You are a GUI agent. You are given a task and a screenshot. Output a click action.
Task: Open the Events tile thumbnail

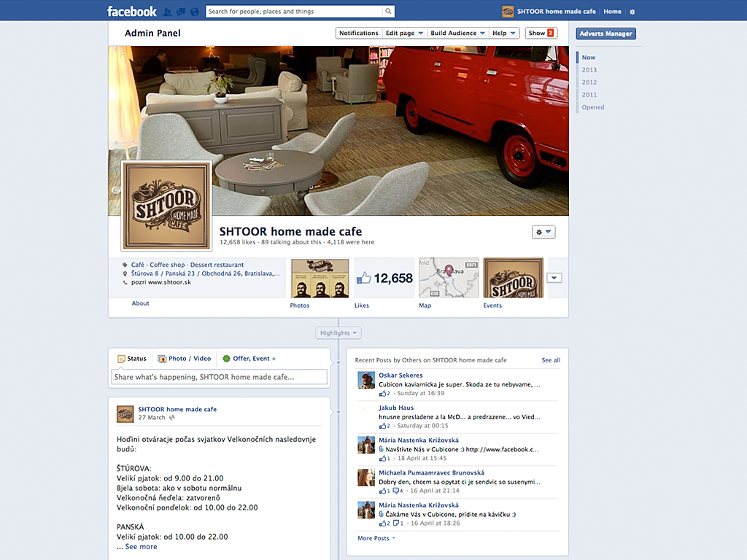pos(513,278)
